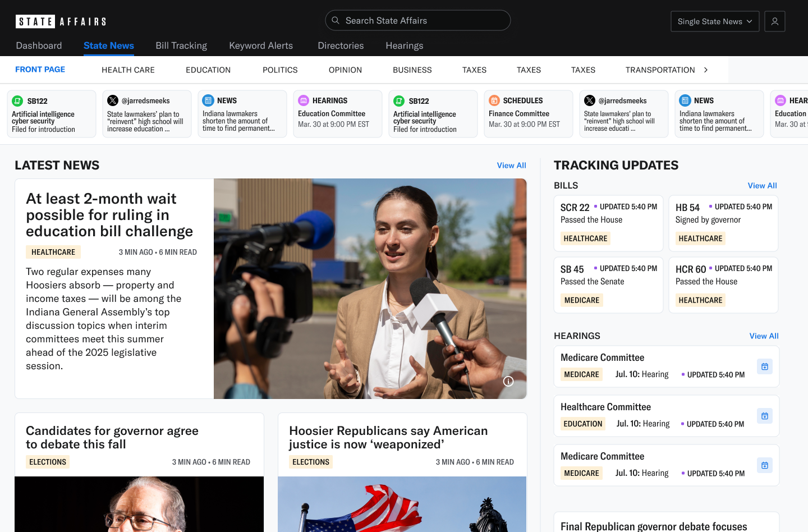The image size is (808, 532).
Task: Click View All for Bills
Action: (x=762, y=186)
